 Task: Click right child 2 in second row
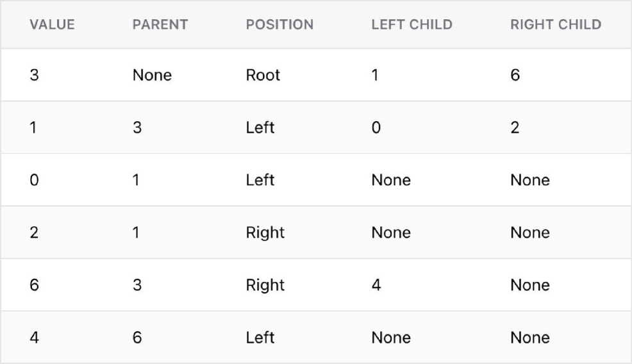pyautogui.click(x=515, y=128)
